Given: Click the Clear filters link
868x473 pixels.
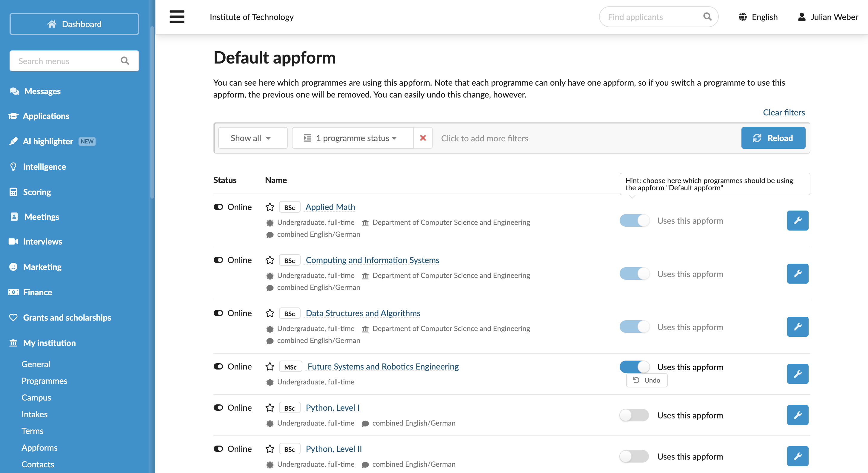Looking at the screenshot, I should coord(784,112).
